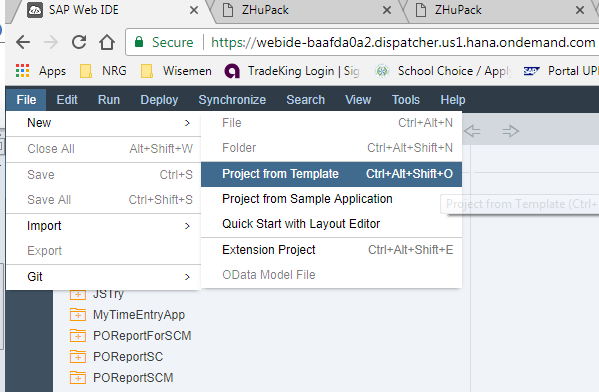The image size is (599, 392).
Task: Close the SAP Web IDE tab
Action: click(x=194, y=10)
